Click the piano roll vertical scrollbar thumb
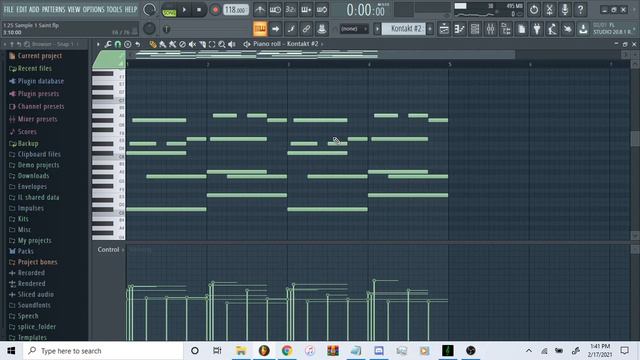 coord(635,139)
